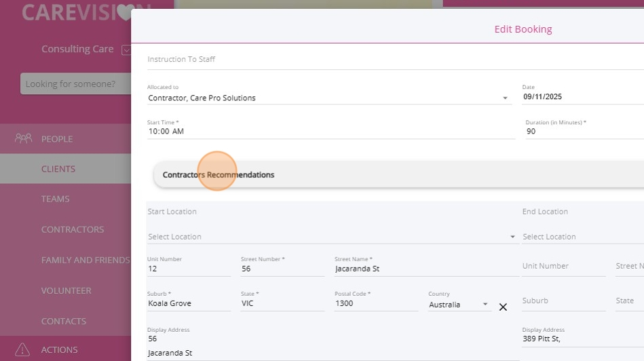Screen dimensions: 644x361
Task: Go to Clients in the sidebar
Action: [58, 169]
